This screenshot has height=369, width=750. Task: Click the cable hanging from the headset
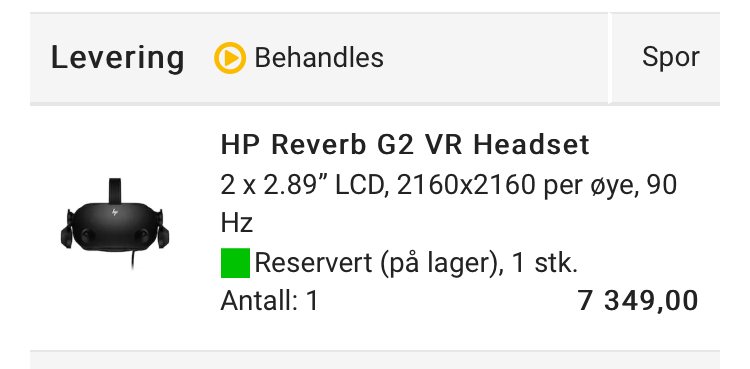click(x=132, y=258)
